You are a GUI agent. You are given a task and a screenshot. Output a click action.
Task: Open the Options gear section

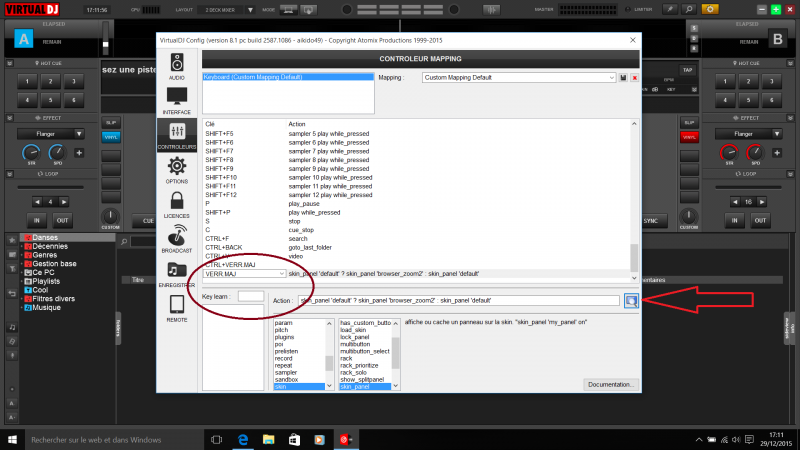point(176,168)
